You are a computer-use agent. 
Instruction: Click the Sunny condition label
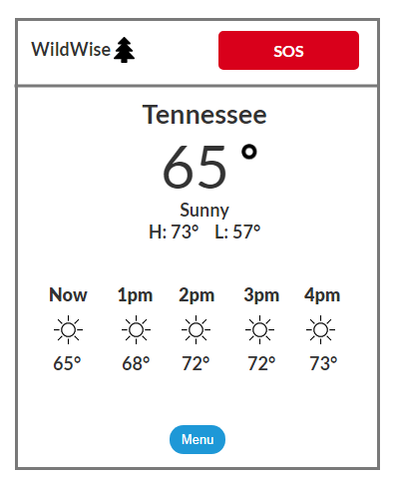point(205,210)
